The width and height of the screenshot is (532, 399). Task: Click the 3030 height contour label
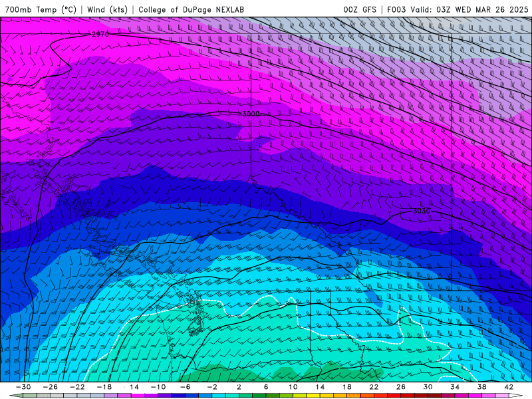point(422,211)
